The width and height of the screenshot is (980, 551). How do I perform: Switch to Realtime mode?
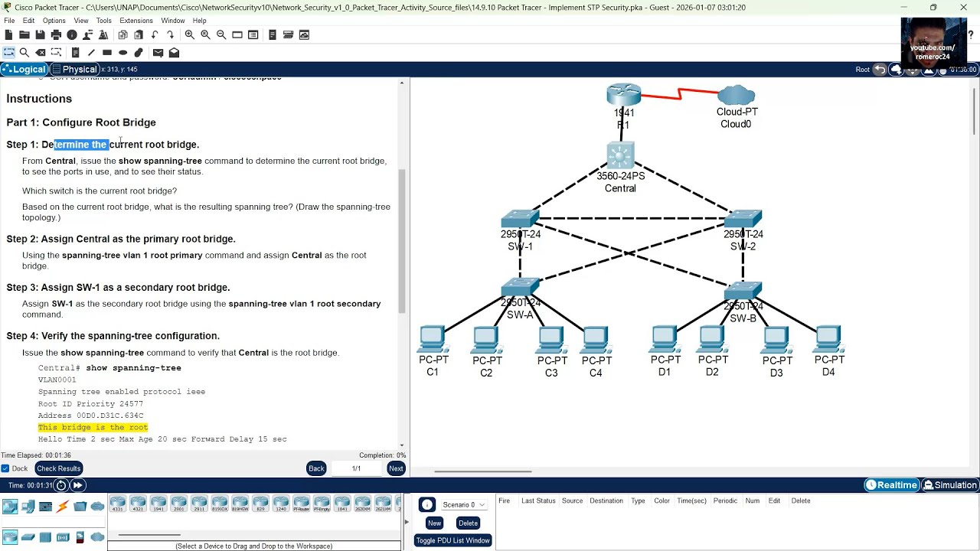pos(891,485)
